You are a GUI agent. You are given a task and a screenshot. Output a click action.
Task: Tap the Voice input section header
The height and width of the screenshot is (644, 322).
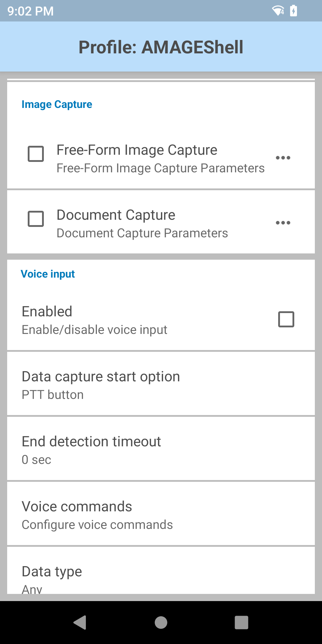(x=48, y=274)
